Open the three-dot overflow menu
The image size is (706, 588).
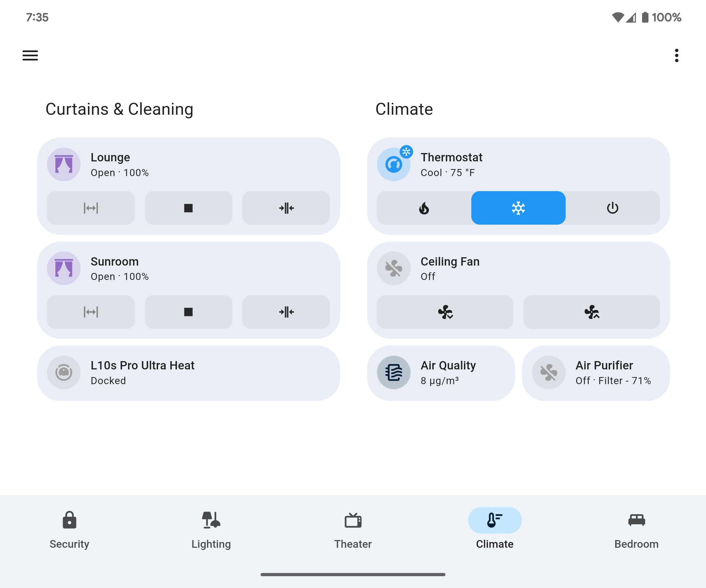tap(676, 55)
